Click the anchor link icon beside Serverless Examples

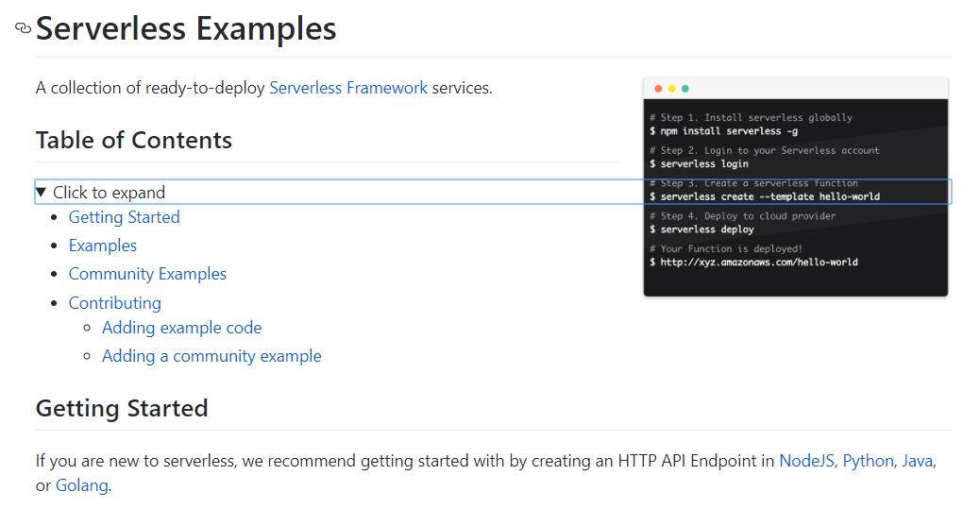[23, 28]
